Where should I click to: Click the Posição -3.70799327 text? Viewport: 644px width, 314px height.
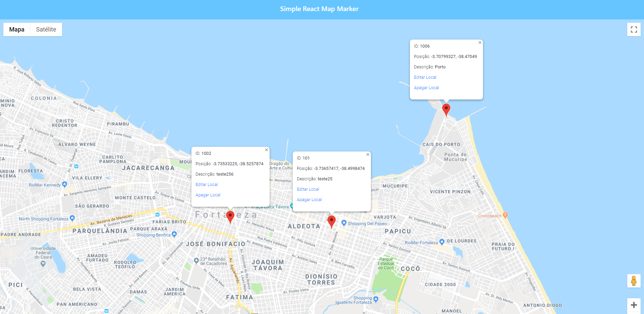pos(445,57)
